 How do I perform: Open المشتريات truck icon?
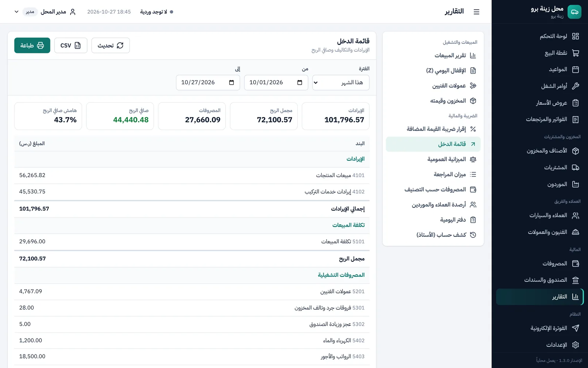(576, 168)
